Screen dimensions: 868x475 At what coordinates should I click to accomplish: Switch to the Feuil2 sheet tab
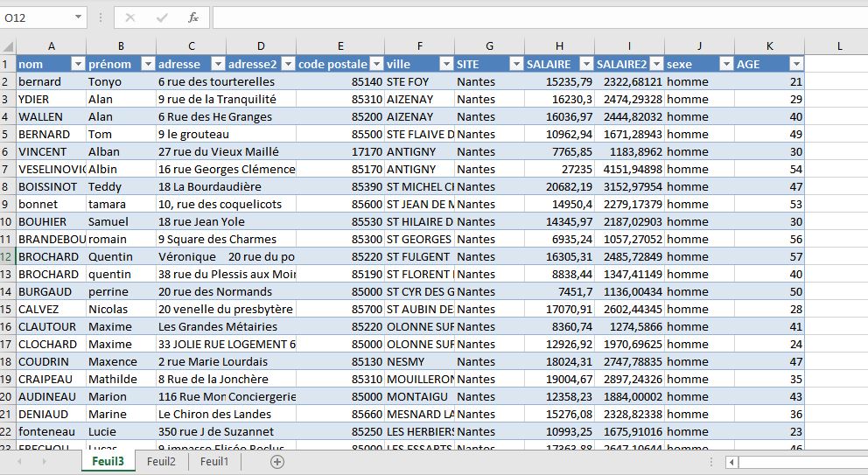[x=161, y=462]
